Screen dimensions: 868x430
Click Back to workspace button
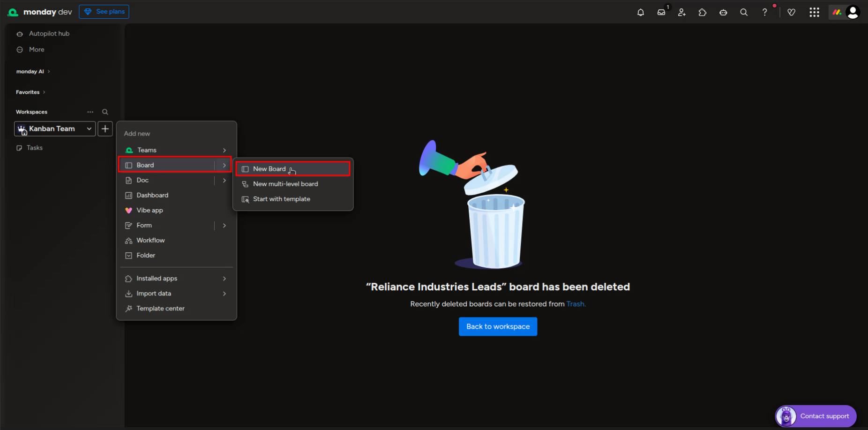(x=498, y=326)
